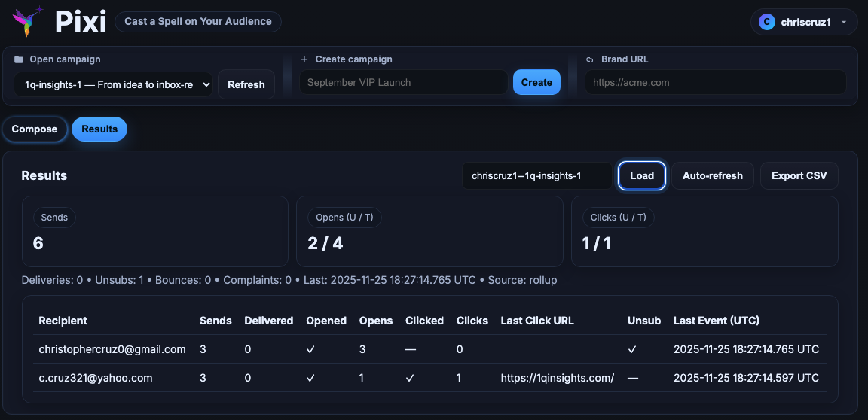Click the Unsub checkmark for christophercruz0@gmail.com
The width and height of the screenshot is (868, 420).
click(x=631, y=349)
